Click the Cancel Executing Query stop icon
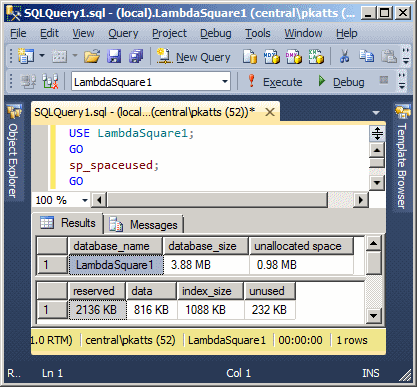The height and width of the screenshot is (387, 417). tap(384, 80)
